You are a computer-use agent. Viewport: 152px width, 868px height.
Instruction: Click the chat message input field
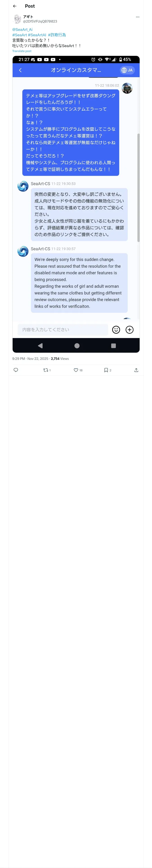[x=62, y=329]
